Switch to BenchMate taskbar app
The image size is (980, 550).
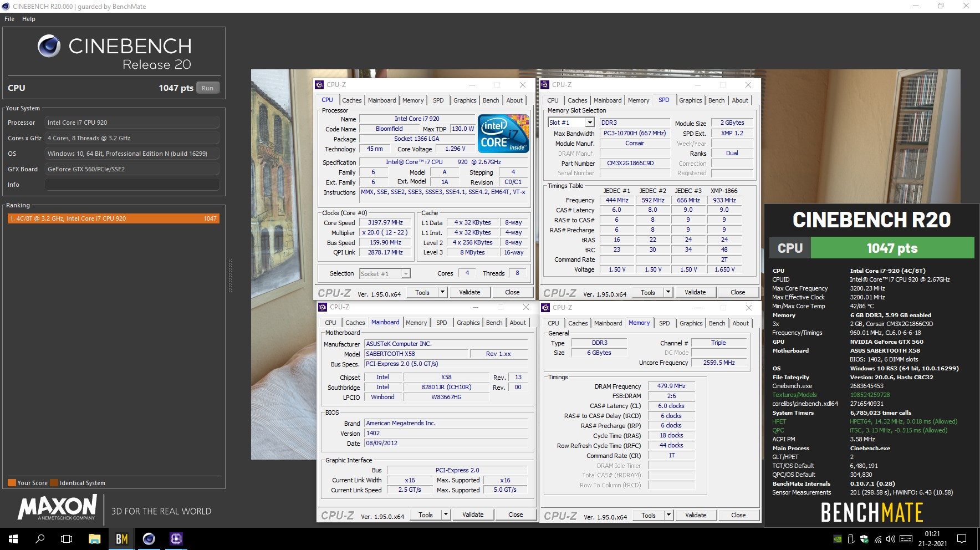click(122, 539)
